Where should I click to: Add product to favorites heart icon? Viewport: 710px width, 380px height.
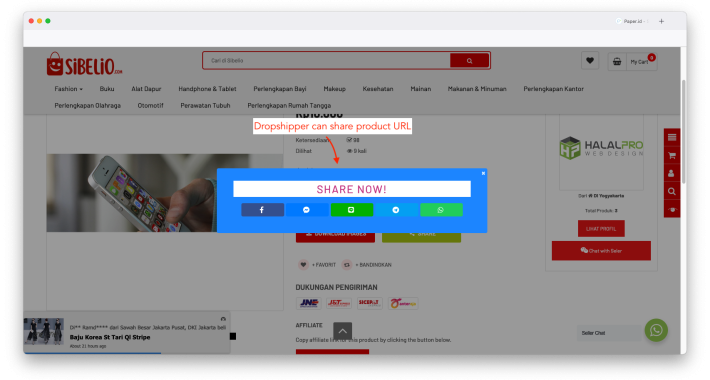click(303, 265)
